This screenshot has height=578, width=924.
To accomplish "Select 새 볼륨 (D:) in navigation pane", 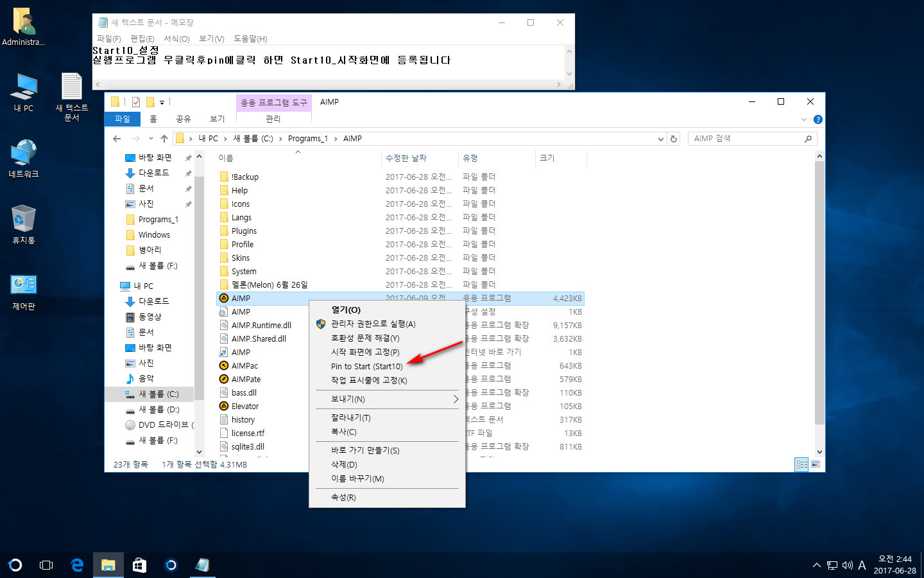I will point(158,410).
